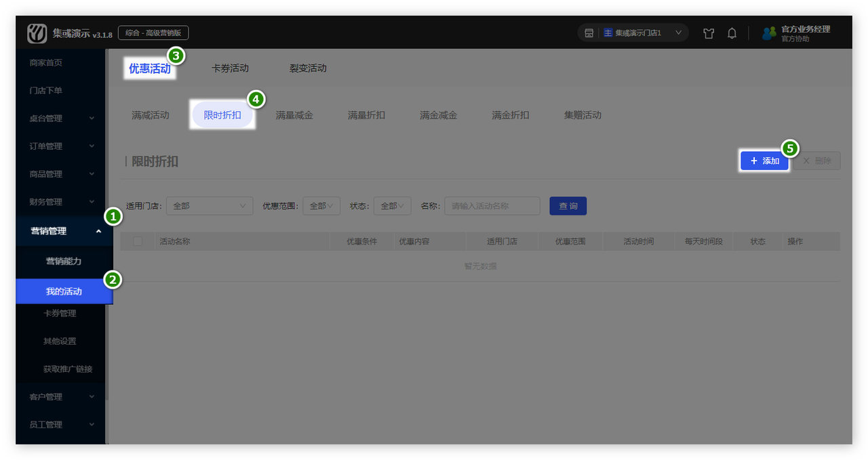Select 我的活动 in the sidebar submenu
Viewport: 868px width, 460px height.
point(64,291)
